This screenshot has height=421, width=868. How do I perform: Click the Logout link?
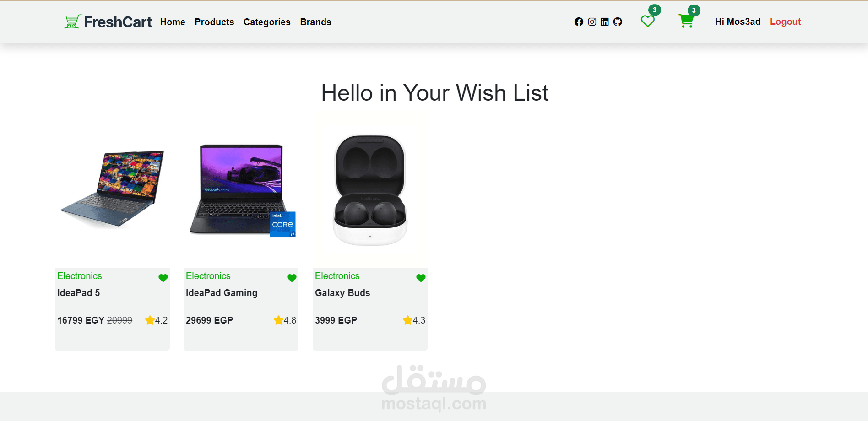[x=785, y=22]
